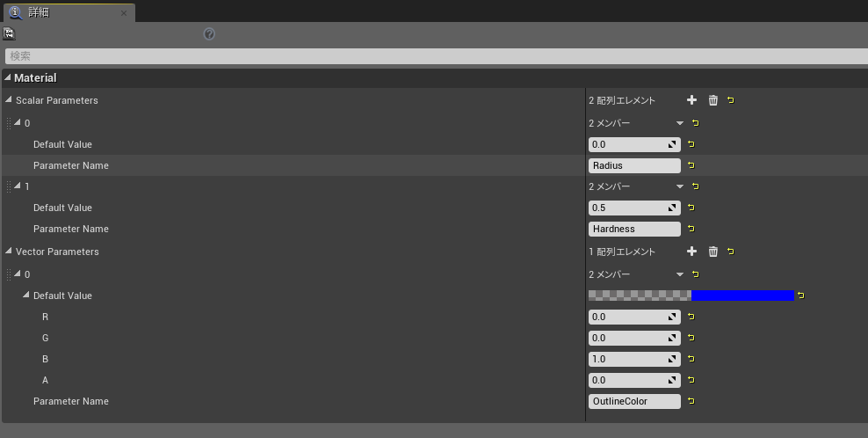Edit the Radius parameter name field
The image size is (868, 438).
click(634, 165)
